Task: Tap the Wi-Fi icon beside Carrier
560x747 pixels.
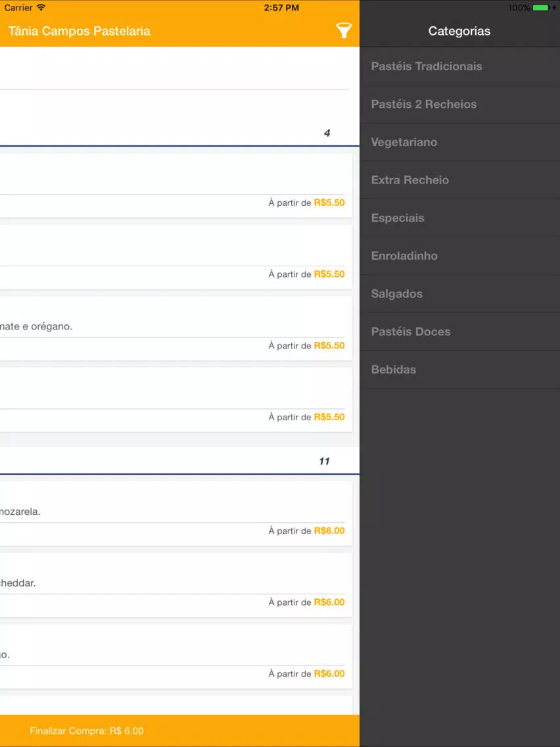Action: tap(41, 8)
